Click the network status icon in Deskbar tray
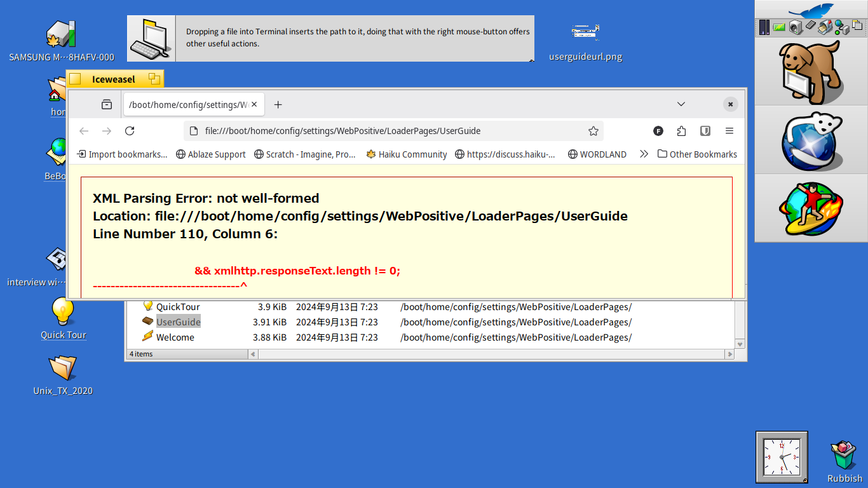Image resolution: width=868 pixels, height=488 pixels. pyautogui.click(x=841, y=27)
